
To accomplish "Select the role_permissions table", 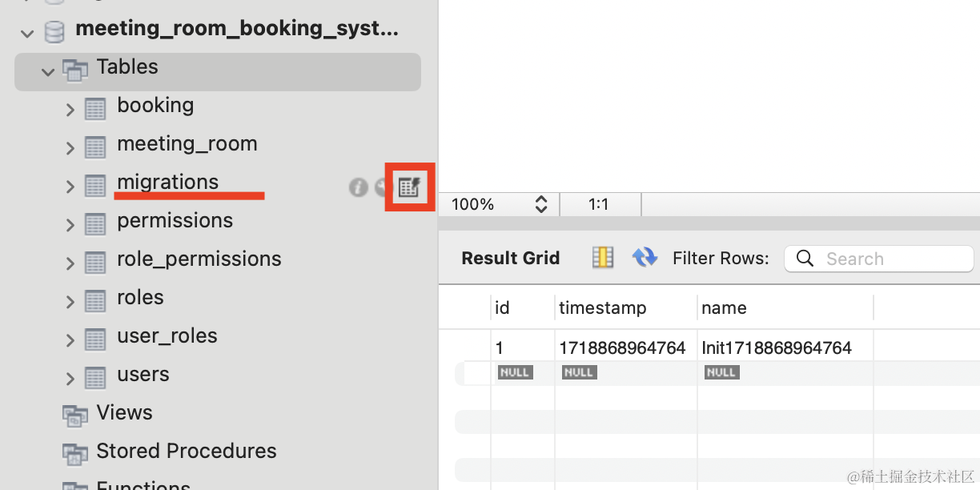I will click(x=199, y=259).
